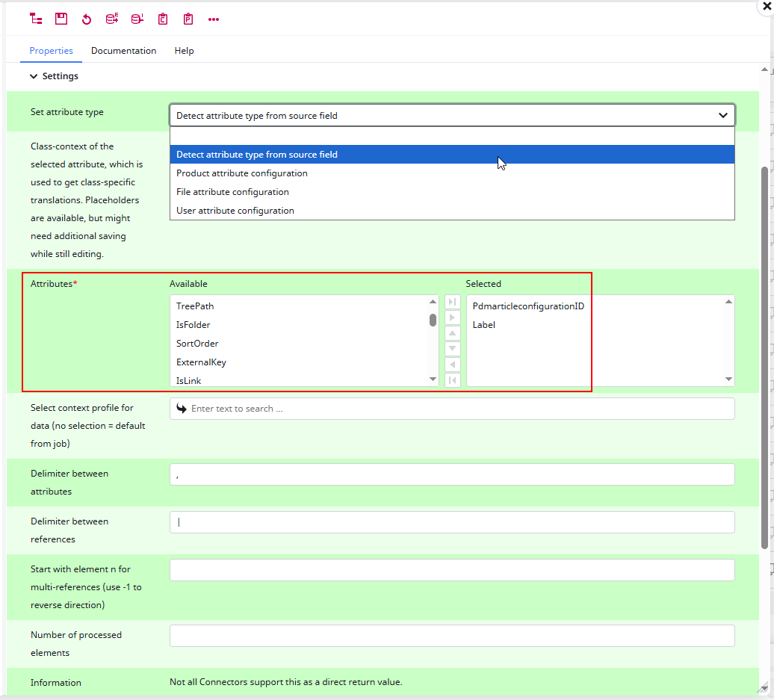Save changes using the floppy disk icon
This screenshot has width=774, height=700.
pos(61,19)
